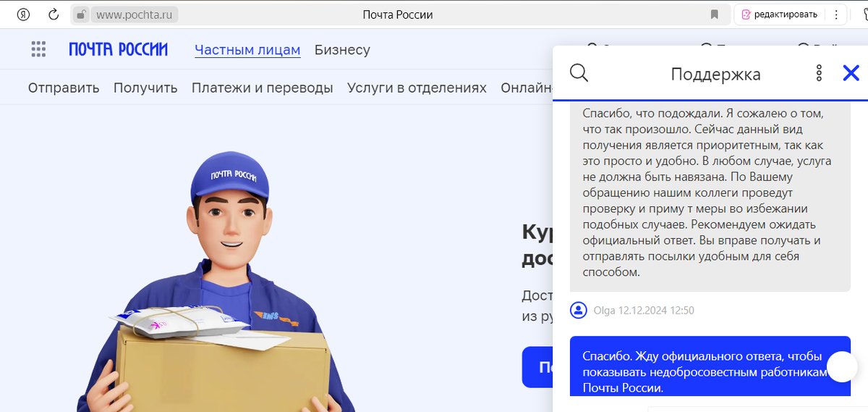This screenshot has height=412, width=868.
Task: Click the search magnifier in the support chat
Action: point(579,72)
